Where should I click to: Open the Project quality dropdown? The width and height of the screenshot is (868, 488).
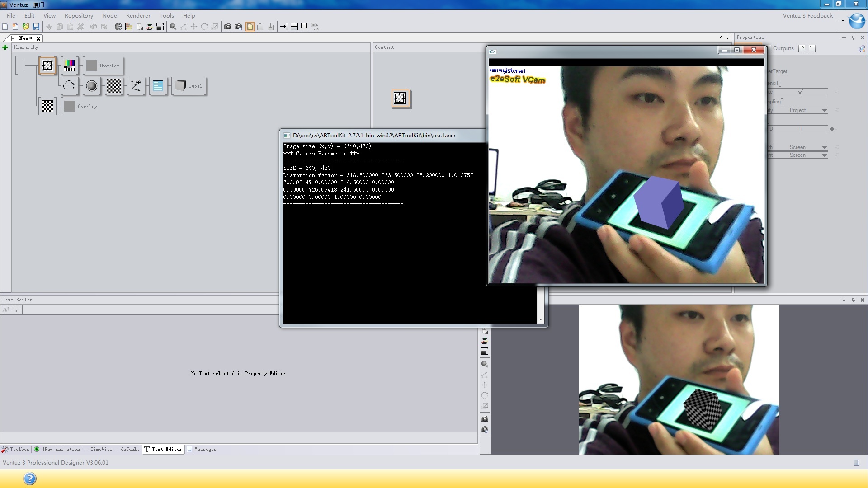point(824,110)
